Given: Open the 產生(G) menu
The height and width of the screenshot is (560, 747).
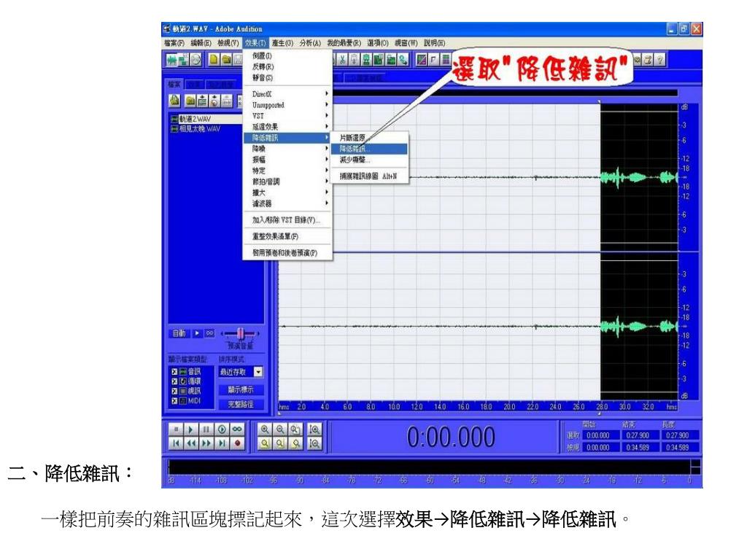Looking at the screenshot, I should (282, 43).
